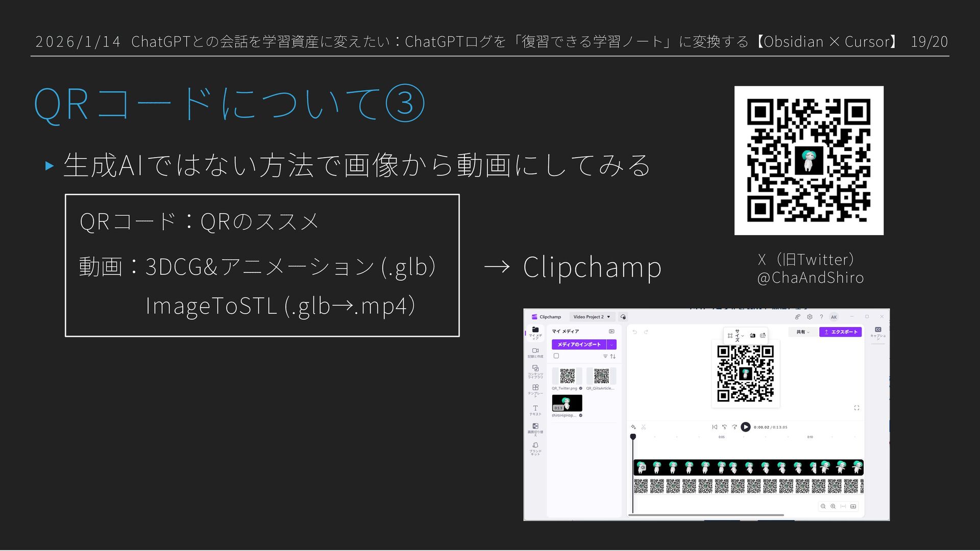
Task: Open the Templates (テンプレート) sidebar panel
Action: point(535,389)
